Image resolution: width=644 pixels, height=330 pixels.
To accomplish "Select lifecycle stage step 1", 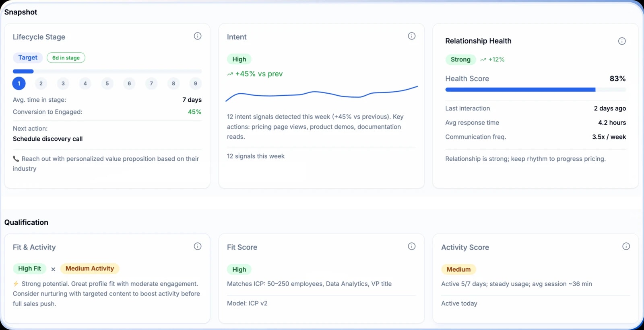I will click(19, 84).
